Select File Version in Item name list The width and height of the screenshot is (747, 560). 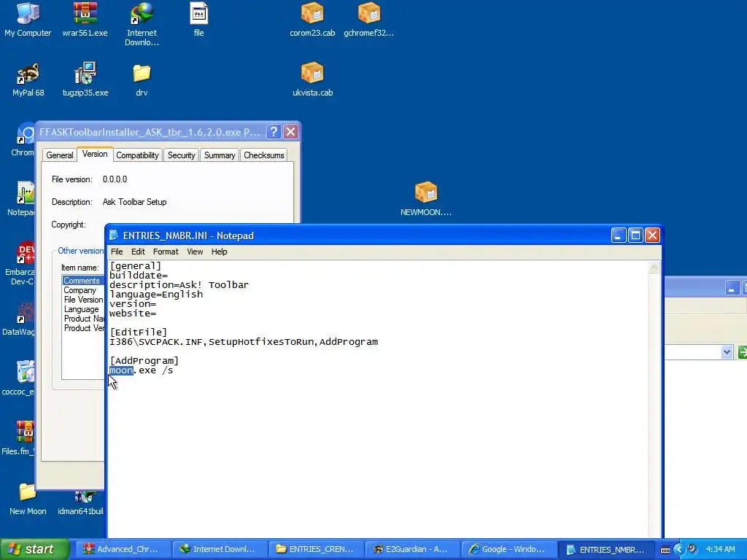click(x=83, y=300)
